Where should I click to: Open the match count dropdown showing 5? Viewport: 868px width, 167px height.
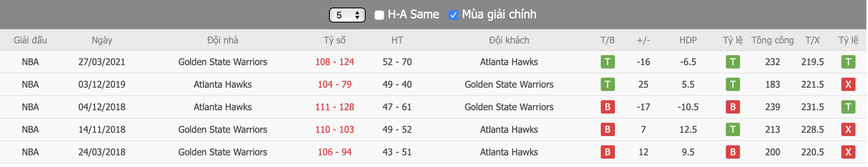click(x=347, y=15)
